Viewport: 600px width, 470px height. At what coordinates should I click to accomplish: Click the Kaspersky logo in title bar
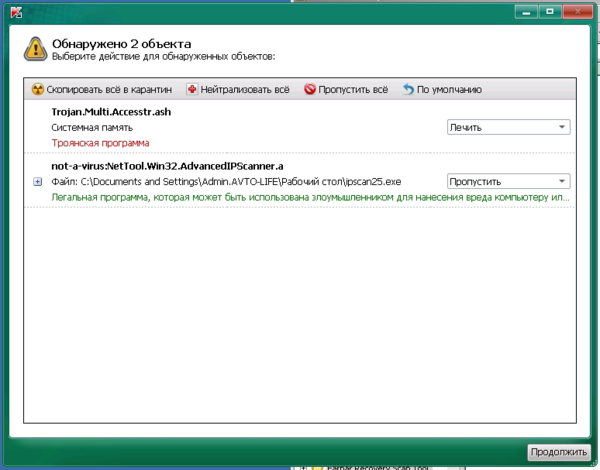pyautogui.click(x=16, y=12)
